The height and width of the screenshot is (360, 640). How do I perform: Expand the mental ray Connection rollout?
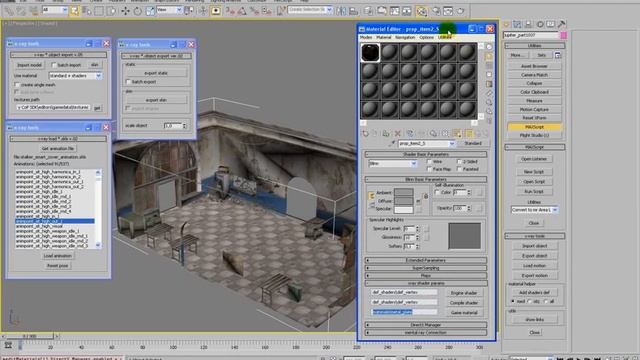point(426,333)
